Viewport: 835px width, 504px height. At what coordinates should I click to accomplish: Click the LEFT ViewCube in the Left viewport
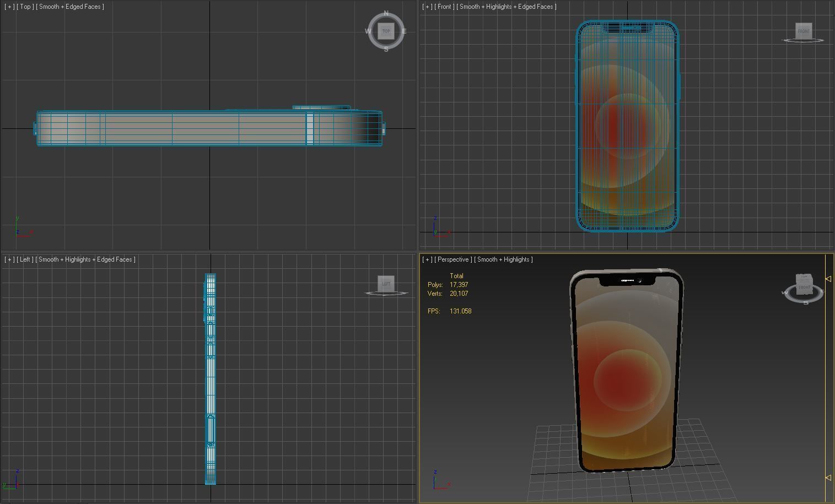pos(385,284)
